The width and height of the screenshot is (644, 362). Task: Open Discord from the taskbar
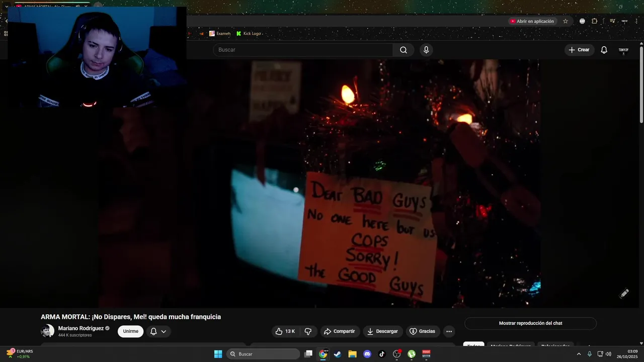pos(367,354)
